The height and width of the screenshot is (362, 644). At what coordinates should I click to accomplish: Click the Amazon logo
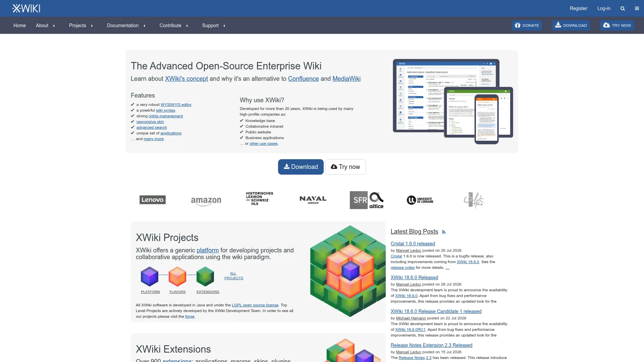click(x=206, y=201)
